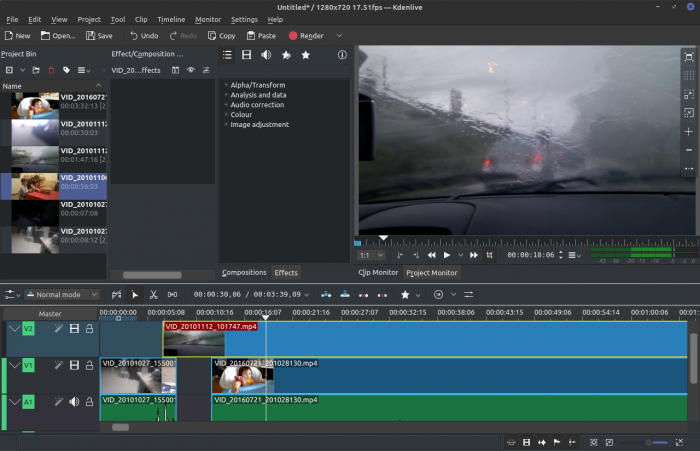Open the Normal mode edit dropdown
Screen dimensions: 700x451
[62, 295]
